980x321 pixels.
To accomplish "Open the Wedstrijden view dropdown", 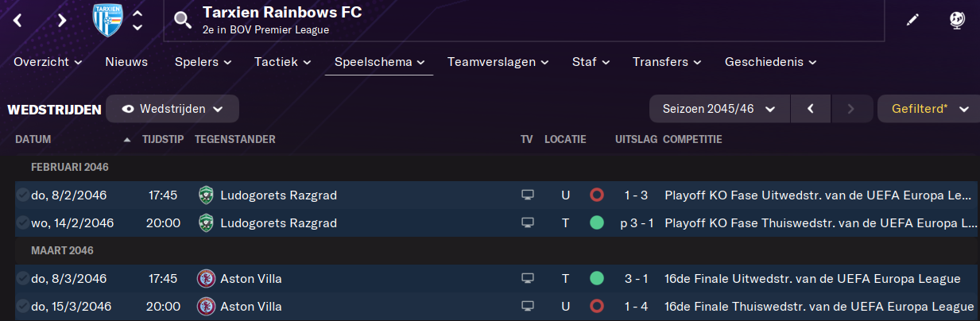I will pyautogui.click(x=172, y=109).
